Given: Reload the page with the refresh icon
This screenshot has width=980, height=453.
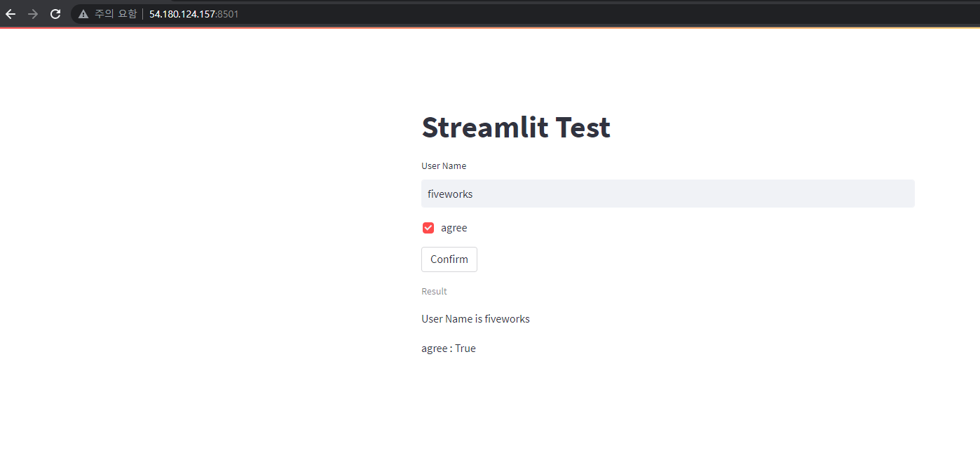Looking at the screenshot, I should tap(55, 14).
